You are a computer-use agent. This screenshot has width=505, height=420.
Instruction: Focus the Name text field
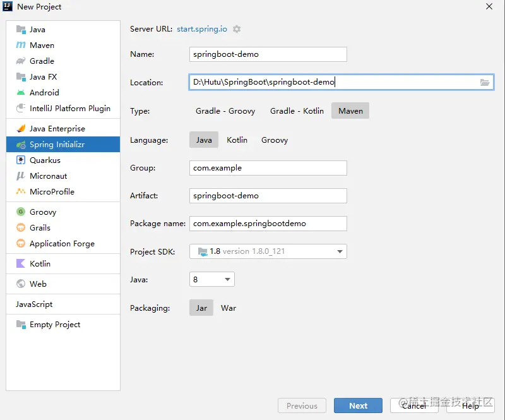[x=268, y=54]
